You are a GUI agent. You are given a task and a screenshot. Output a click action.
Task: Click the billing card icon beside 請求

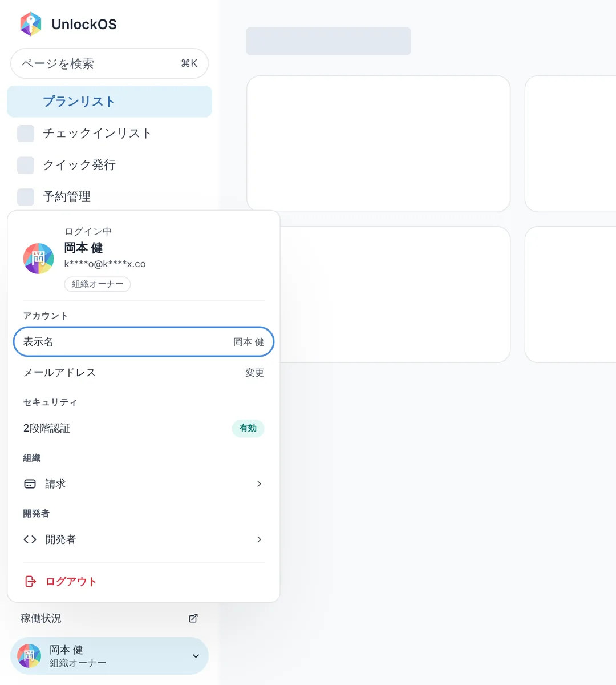30,484
